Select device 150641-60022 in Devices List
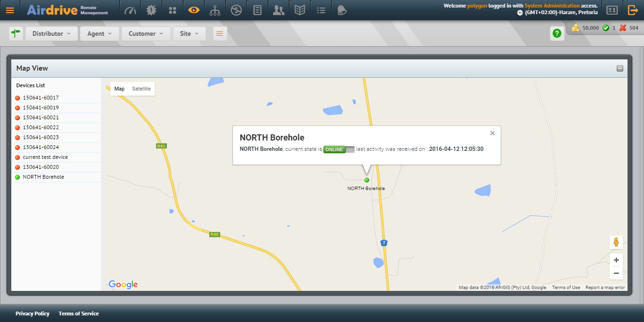This screenshot has height=322, width=644. pyautogui.click(x=57, y=128)
